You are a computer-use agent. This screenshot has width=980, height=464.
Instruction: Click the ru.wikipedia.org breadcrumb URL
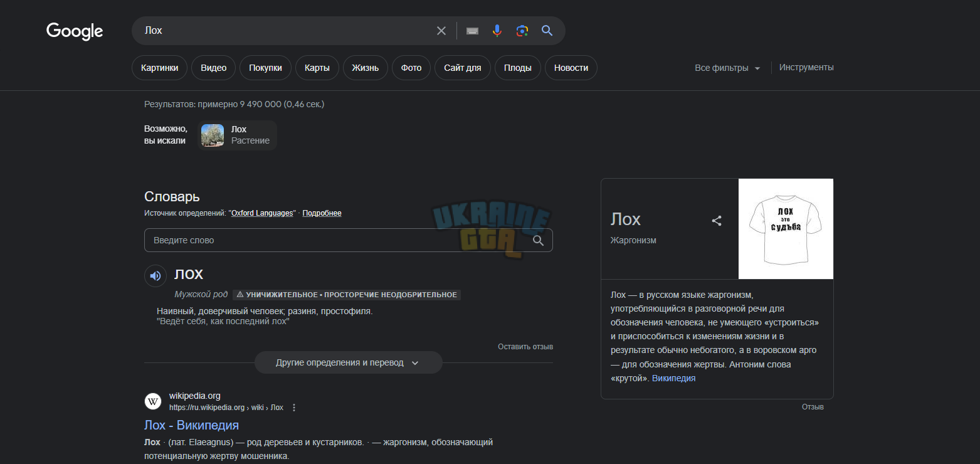point(226,408)
